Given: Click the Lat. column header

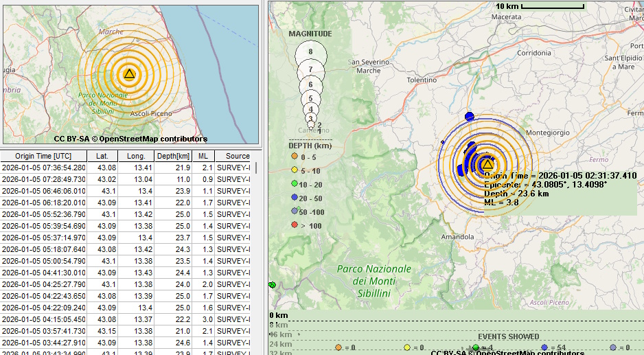Looking at the screenshot, I should pyautogui.click(x=102, y=156).
